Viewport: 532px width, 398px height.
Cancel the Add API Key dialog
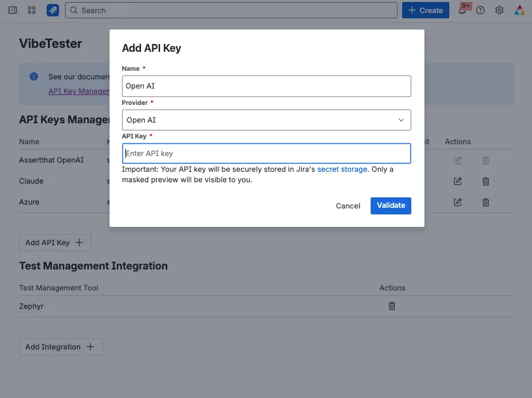pos(348,206)
